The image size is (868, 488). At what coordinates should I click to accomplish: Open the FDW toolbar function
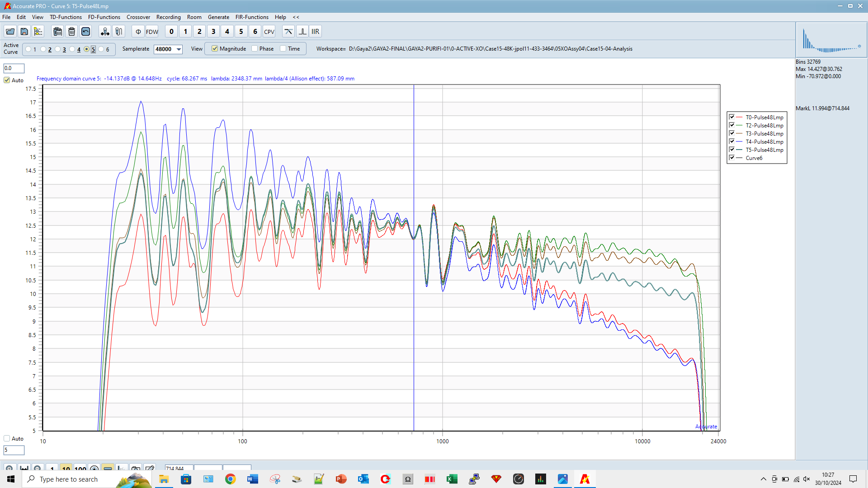(x=152, y=32)
